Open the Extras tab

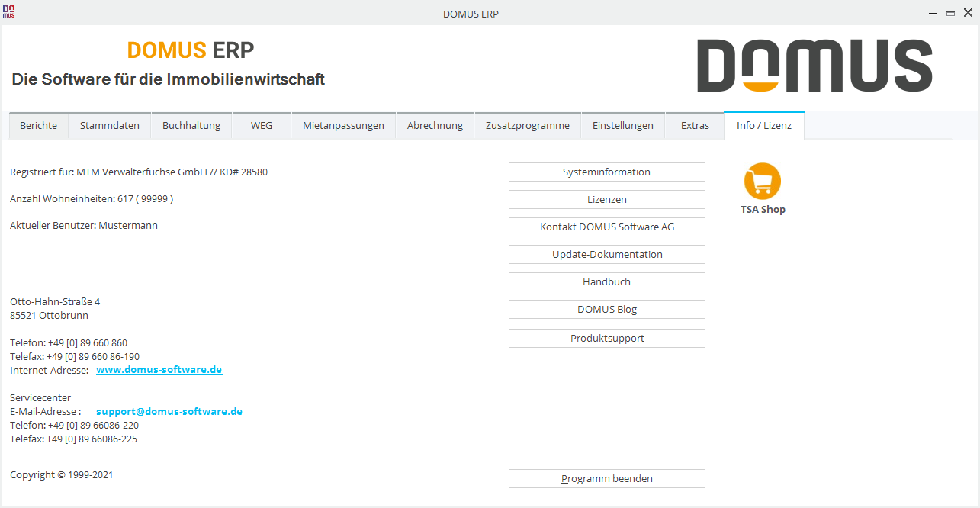coord(695,126)
